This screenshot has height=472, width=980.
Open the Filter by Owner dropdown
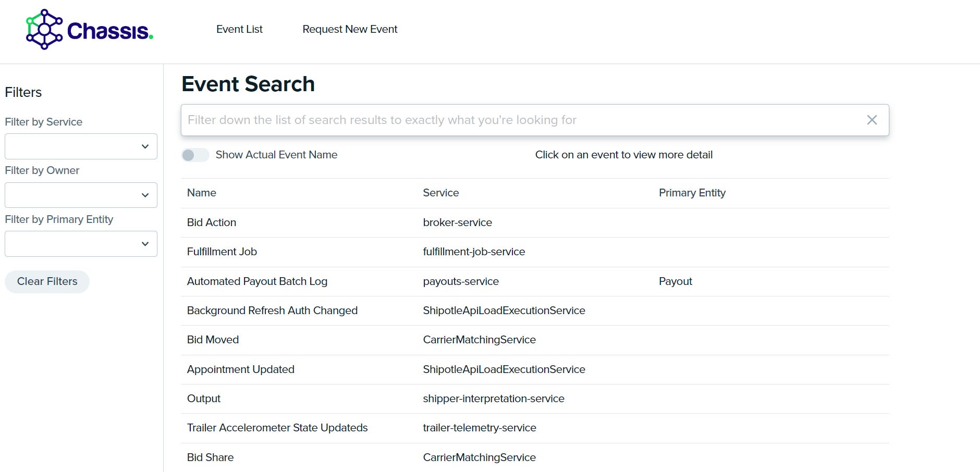tap(81, 195)
